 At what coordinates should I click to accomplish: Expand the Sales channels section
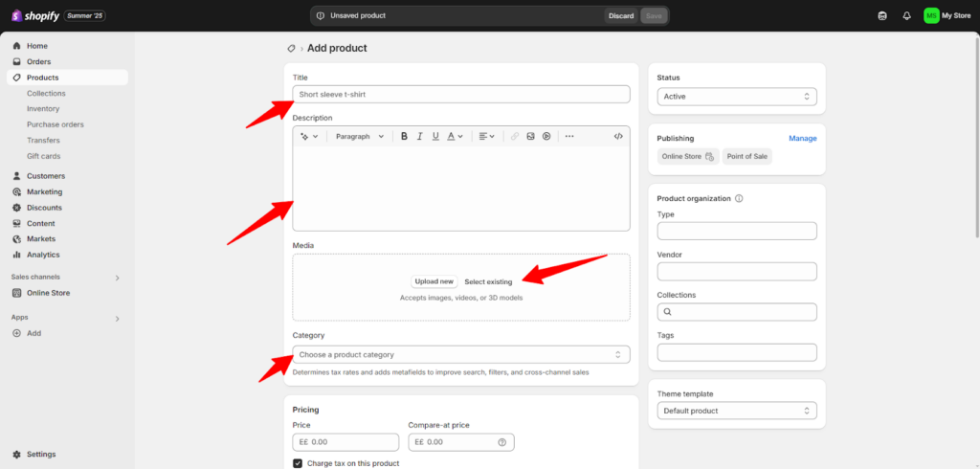click(118, 278)
